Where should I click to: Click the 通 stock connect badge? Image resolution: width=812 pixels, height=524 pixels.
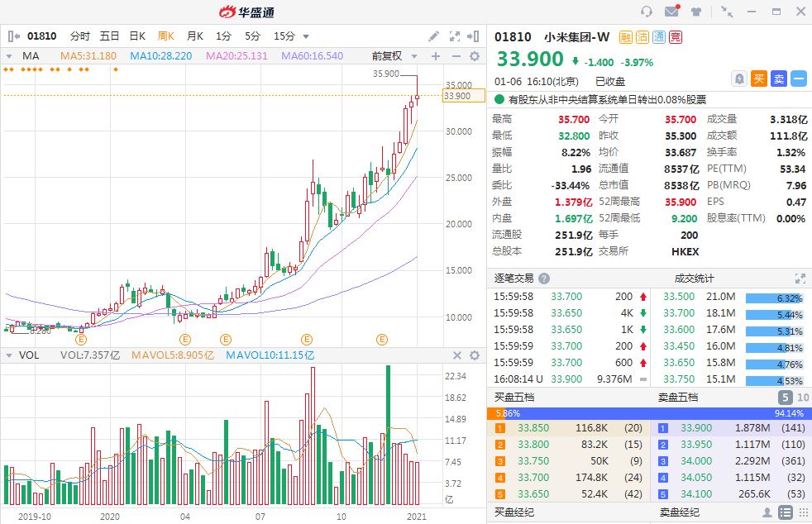tap(659, 37)
